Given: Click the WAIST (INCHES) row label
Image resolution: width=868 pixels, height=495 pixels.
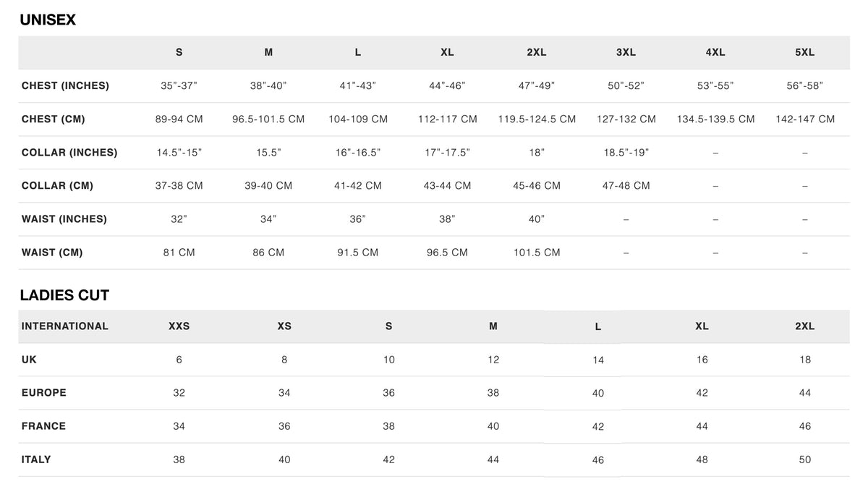Looking at the screenshot, I should point(64,219).
